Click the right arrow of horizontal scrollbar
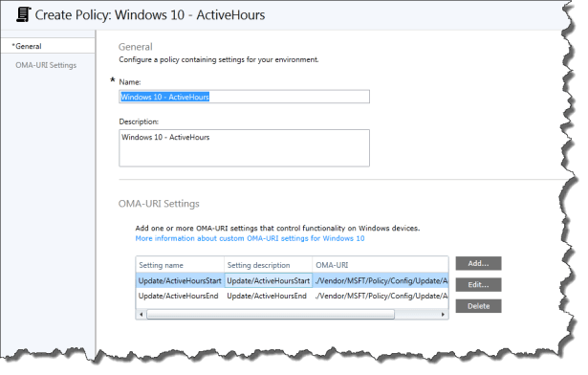588x375 pixels. coord(443,315)
